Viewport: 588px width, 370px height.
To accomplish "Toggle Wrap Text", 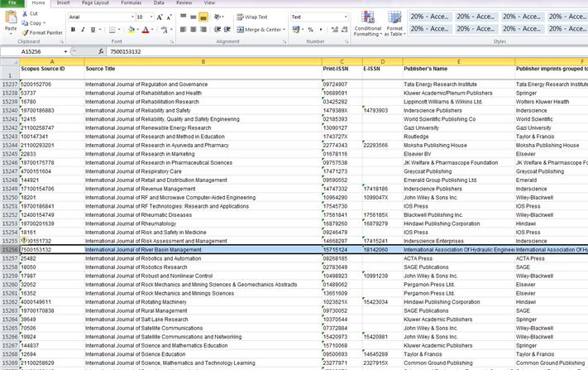I will coord(252,17).
